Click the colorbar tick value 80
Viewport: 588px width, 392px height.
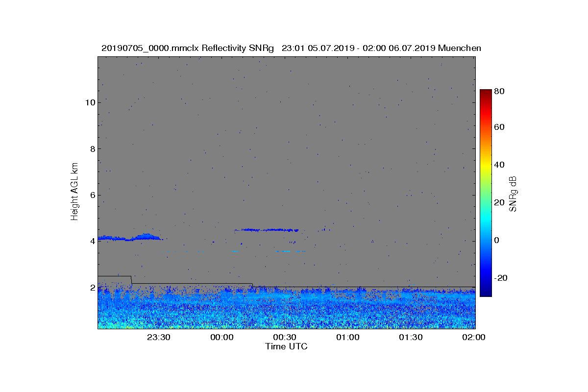click(500, 91)
